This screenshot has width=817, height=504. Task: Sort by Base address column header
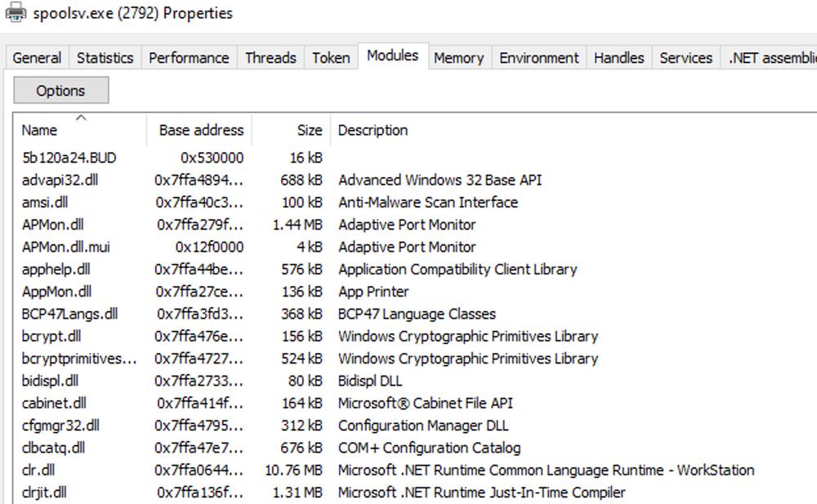click(x=201, y=131)
